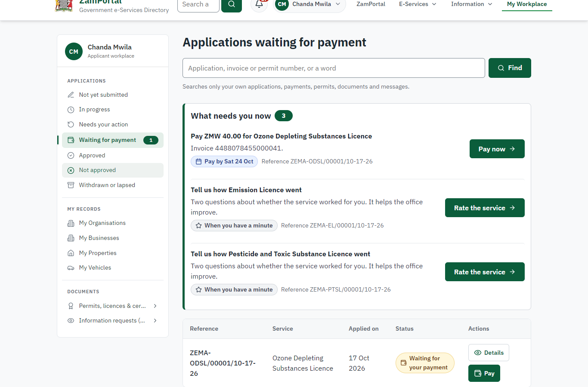Select My Workplace tab
The height and width of the screenshot is (387, 588).
click(x=527, y=4)
